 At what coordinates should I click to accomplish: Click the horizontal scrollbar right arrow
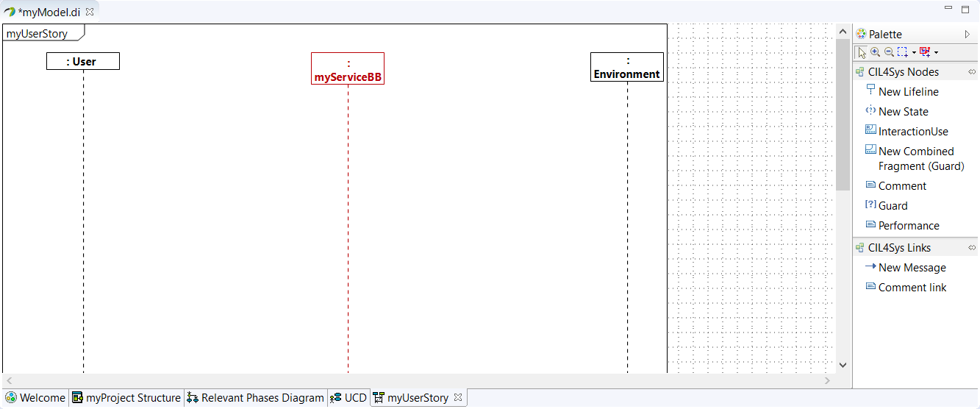[827, 380]
